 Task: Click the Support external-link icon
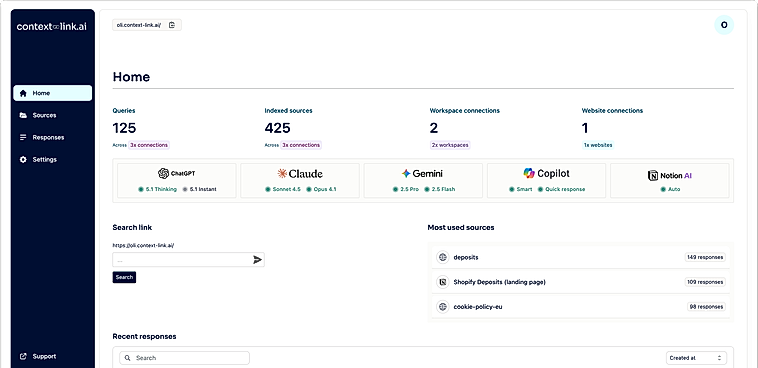[23, 356]
